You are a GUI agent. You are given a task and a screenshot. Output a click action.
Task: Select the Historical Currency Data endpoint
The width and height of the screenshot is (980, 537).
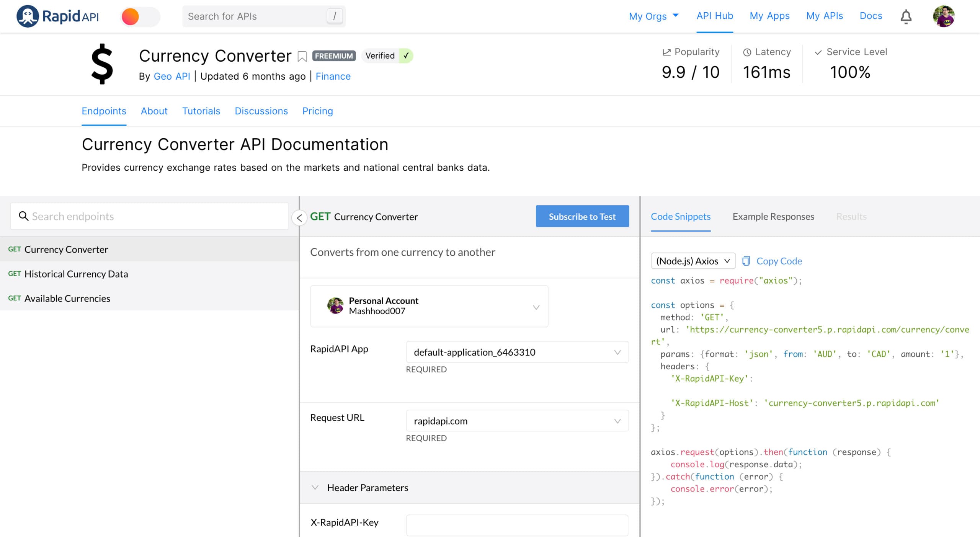tap(76, 273)
